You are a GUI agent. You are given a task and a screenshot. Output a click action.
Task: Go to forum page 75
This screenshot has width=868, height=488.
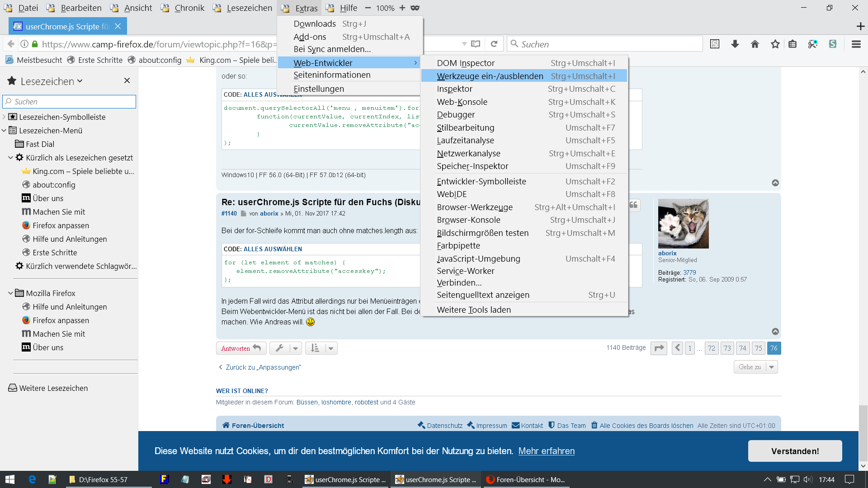759,348
